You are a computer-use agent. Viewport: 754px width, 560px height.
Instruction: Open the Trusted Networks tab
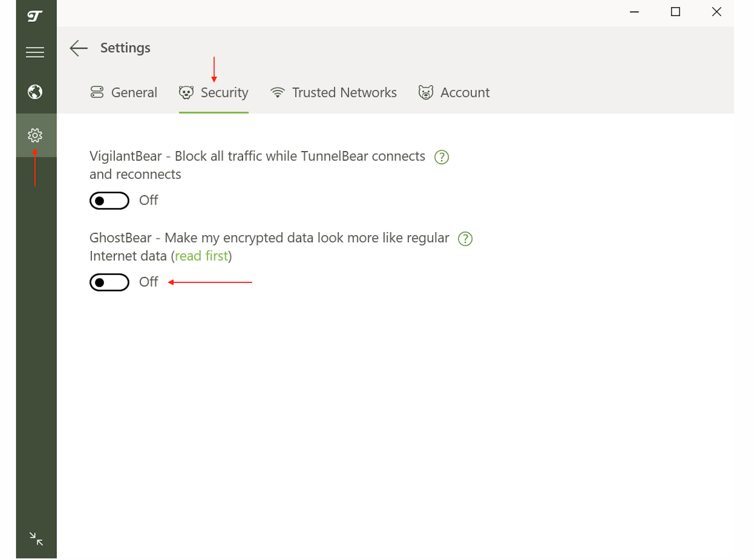(333, 93)
